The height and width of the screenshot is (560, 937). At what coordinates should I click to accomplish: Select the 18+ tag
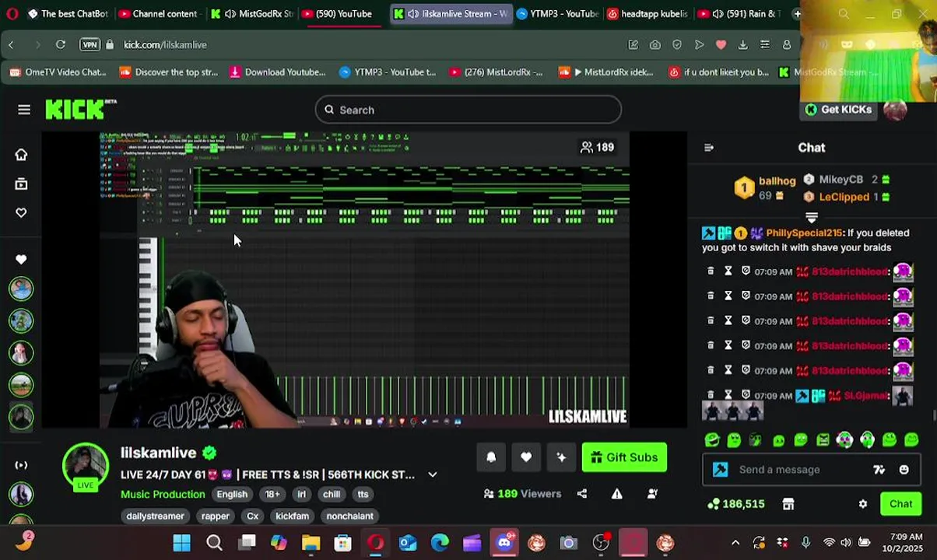click(272, 494)
